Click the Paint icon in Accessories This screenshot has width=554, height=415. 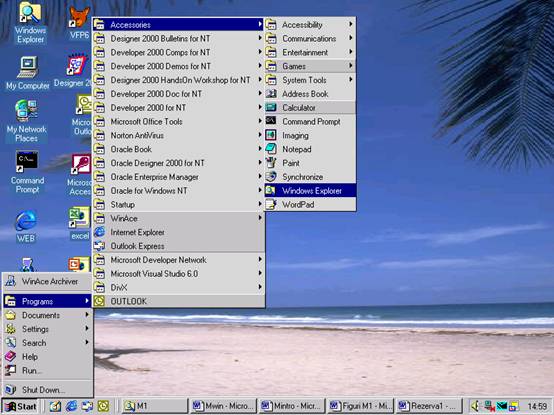[x=271, y=163]
